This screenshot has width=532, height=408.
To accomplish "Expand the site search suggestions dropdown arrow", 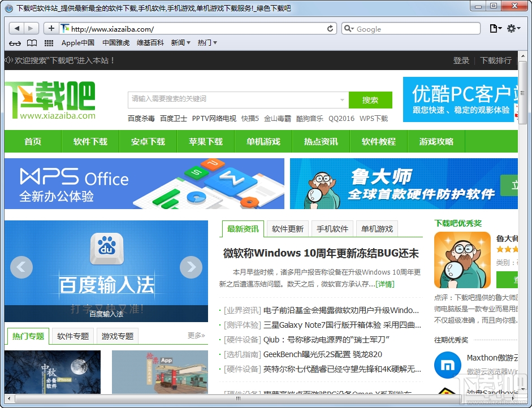I will 342,99.
